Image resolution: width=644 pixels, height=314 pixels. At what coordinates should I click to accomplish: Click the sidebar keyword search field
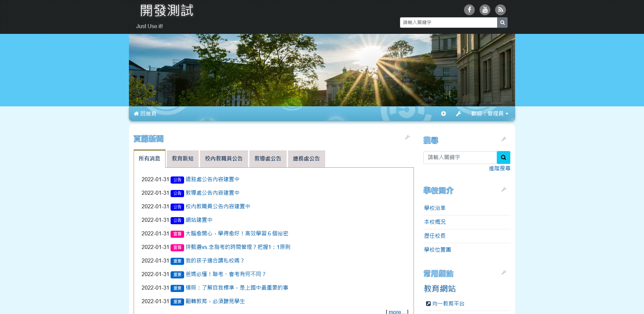click(460, 158)
